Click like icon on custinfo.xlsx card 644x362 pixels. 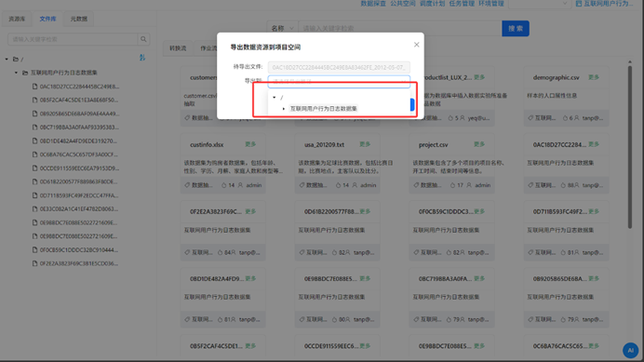tap(224, 185)
